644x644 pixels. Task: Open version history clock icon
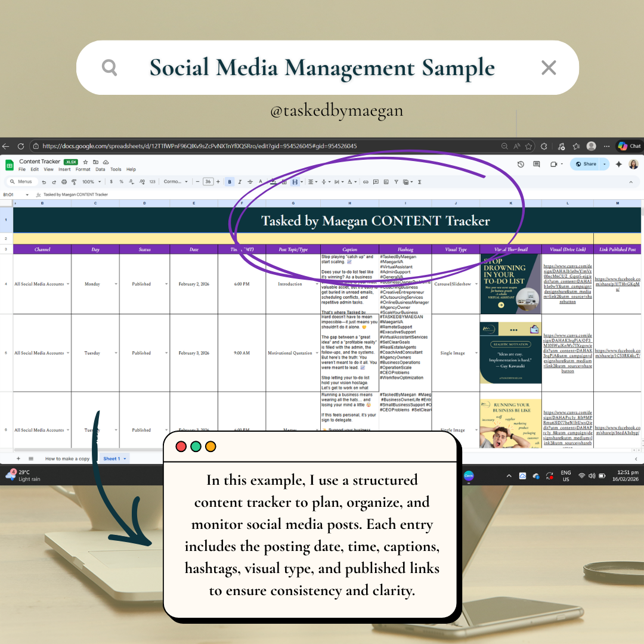click(521, 164)
